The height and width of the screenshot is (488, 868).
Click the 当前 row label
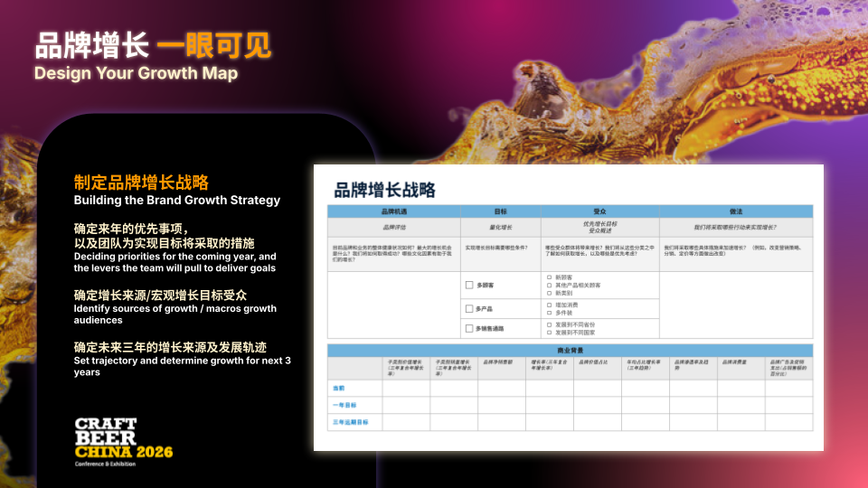pyautogui.click(x=338, y=388)
